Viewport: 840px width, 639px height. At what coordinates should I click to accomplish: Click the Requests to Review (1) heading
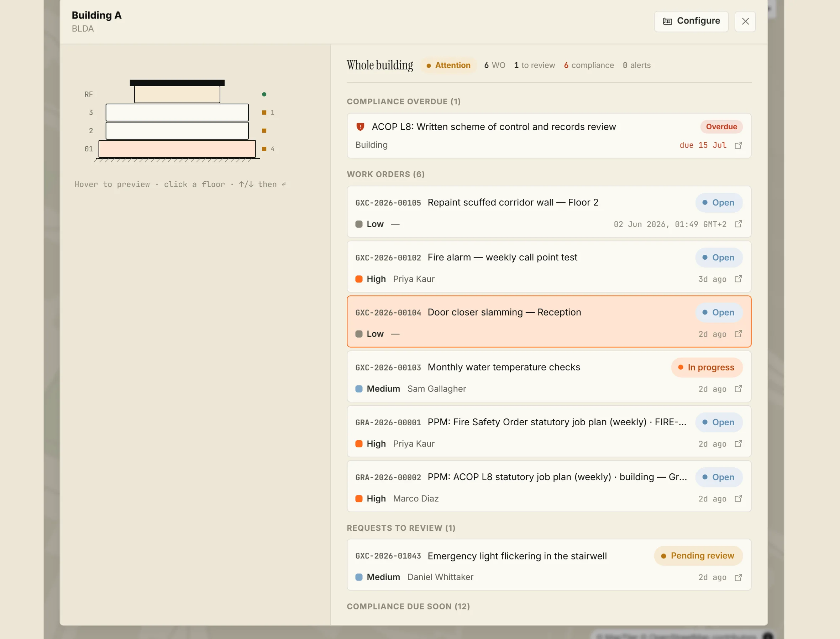click(401, 528)
